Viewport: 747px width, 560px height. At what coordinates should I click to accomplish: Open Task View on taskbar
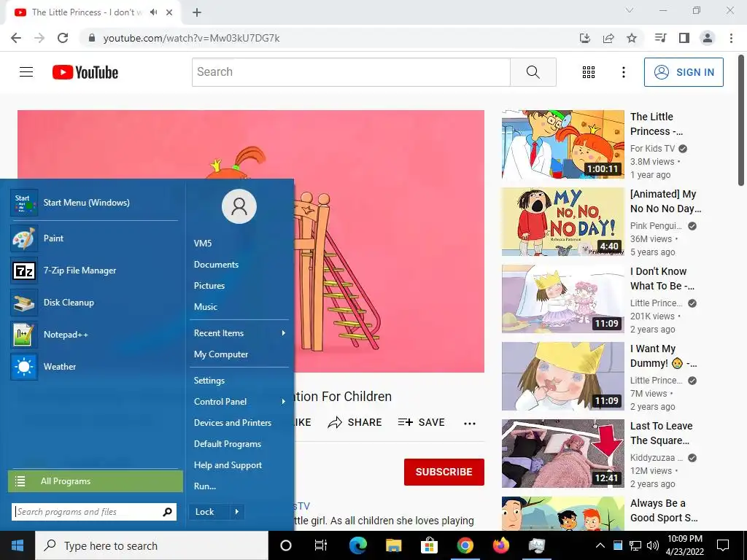click(321, 545)
